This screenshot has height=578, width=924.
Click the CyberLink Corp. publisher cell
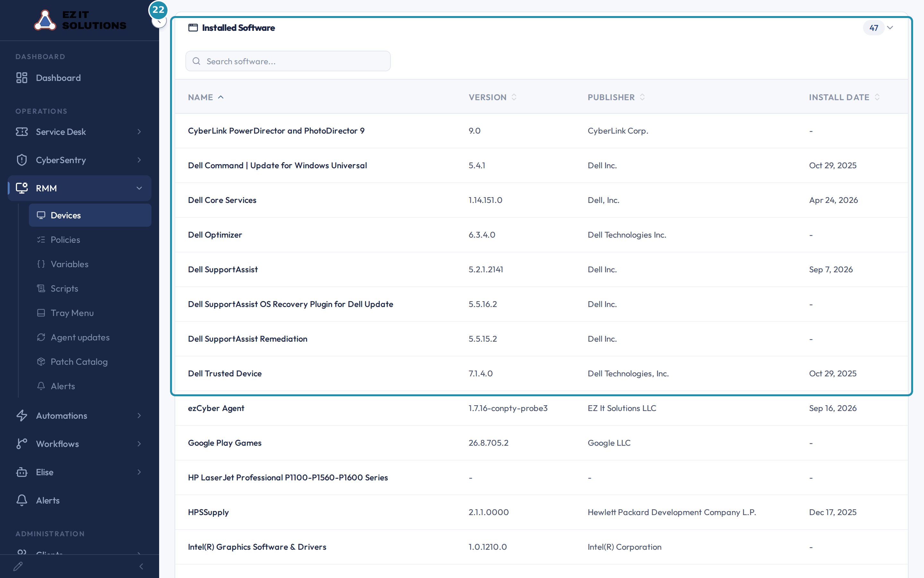tap(618, 131)
